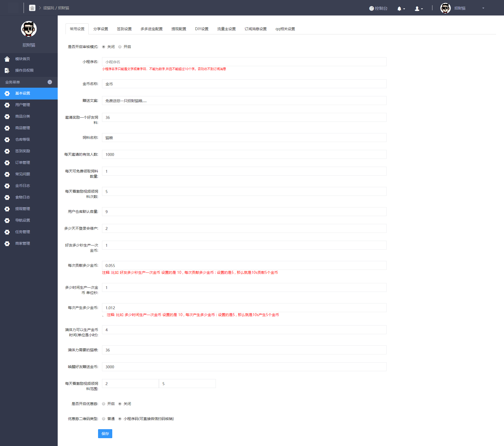Collapse the 业务菜单 section chevron
This screenshot has height=446, width=504.
[x=50, y=82]
